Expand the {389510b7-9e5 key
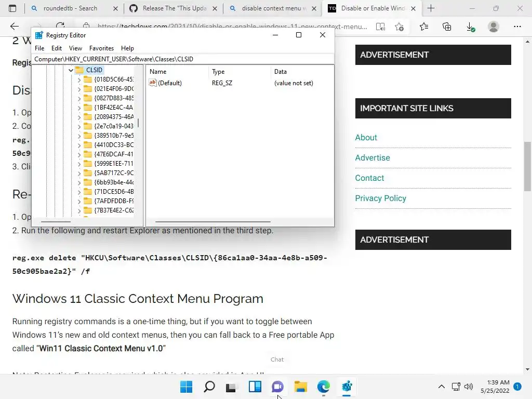The height and width of the screenshot is (399, 532). 79,136
